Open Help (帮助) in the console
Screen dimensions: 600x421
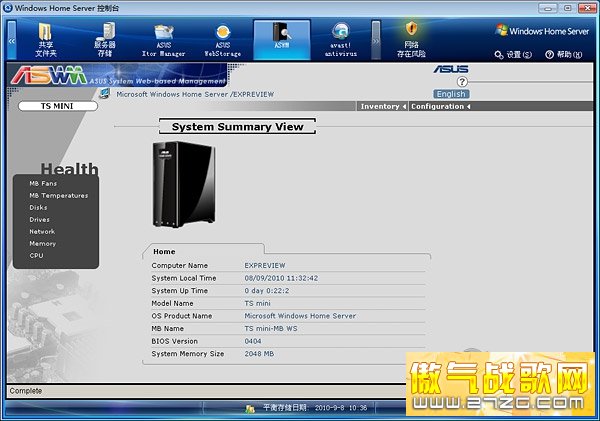[x=564, y=55]
